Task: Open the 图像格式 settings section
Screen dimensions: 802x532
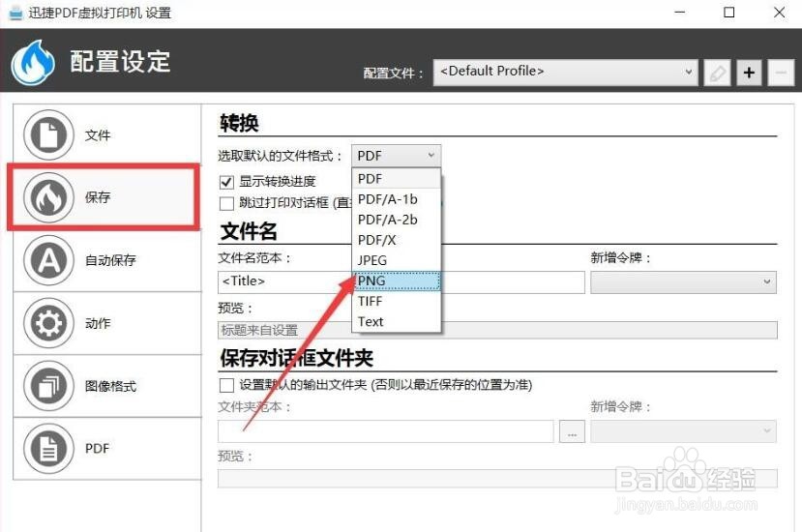Action: [106, 386]
